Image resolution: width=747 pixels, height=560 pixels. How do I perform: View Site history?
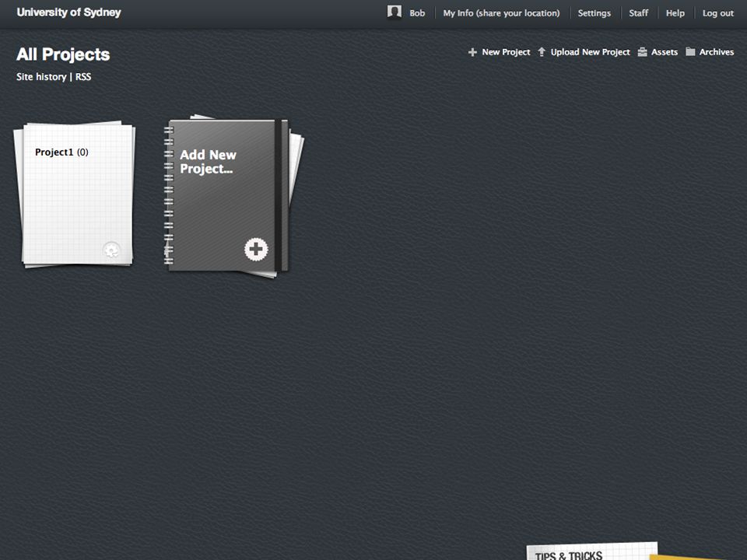tap(41, 77)
